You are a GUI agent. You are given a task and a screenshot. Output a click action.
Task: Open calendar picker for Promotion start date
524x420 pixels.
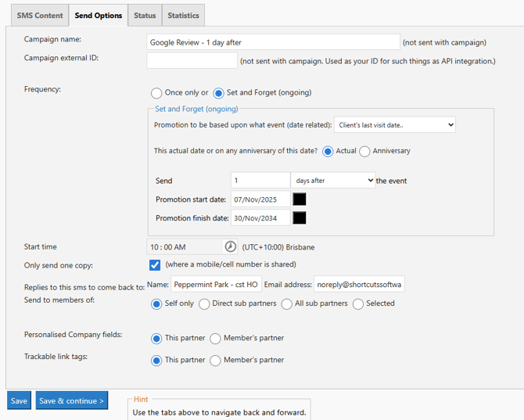[x=299, y=199]
